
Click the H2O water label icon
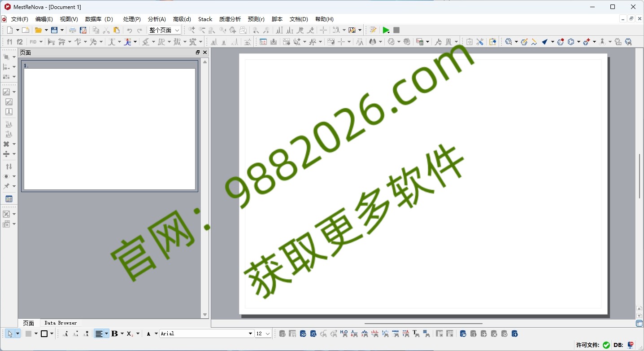(x=344, y=333)
